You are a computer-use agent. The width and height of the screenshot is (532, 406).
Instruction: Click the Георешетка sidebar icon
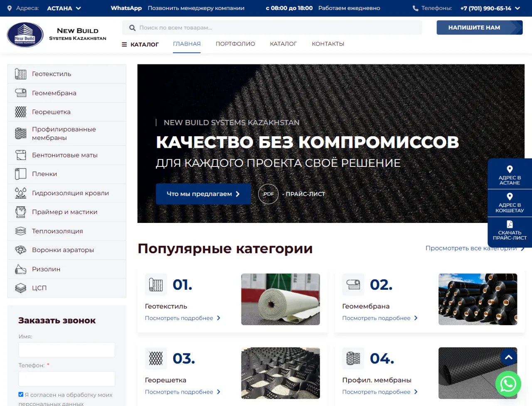coord(21,112)
